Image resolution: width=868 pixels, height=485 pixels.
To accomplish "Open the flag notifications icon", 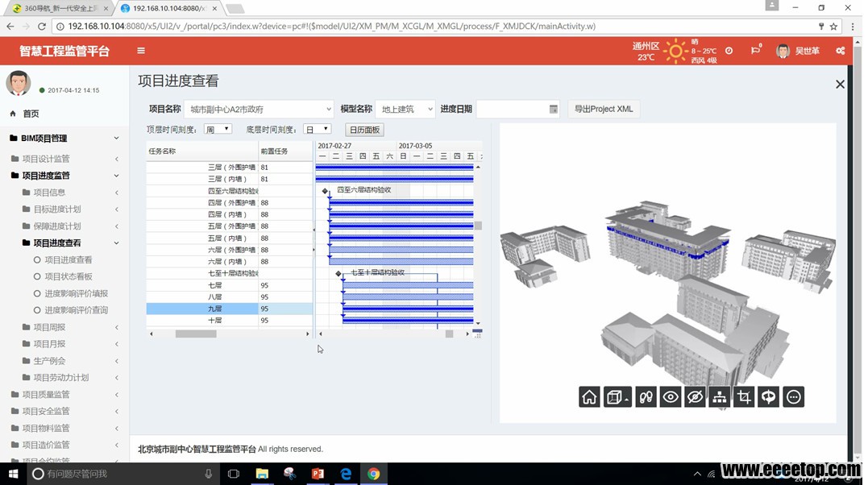I will [x=756, y=51].
